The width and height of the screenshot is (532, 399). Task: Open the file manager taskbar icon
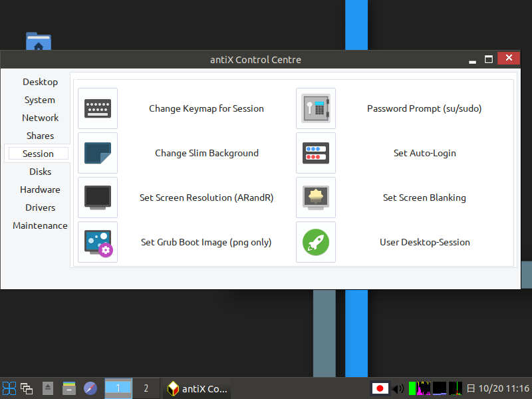click(x=69, y=388)
